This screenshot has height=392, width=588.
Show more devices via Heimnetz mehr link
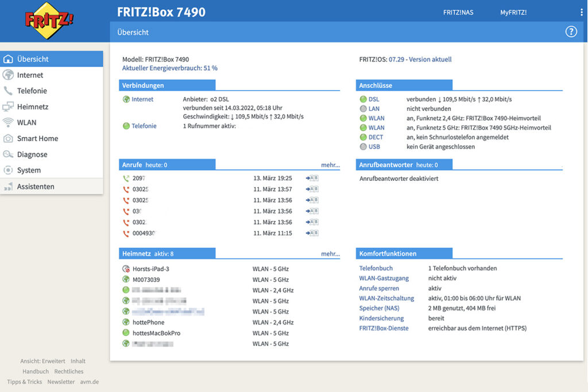(x=330, y=254)
